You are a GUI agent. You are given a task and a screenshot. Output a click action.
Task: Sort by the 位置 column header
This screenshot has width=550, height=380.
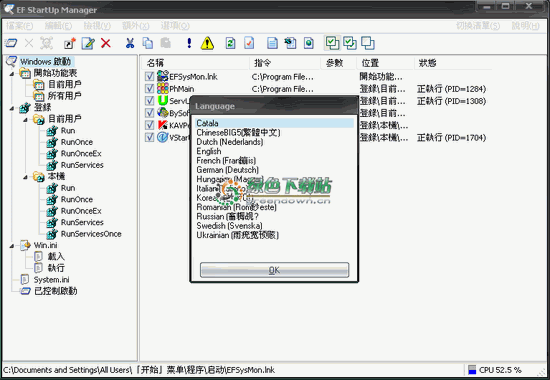coord(385,63)
